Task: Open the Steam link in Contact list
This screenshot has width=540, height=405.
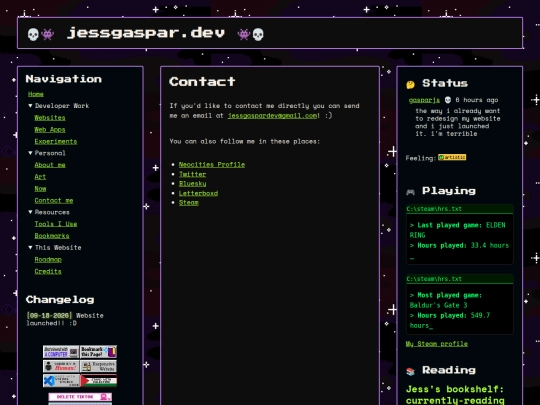Action: point(189,202)
